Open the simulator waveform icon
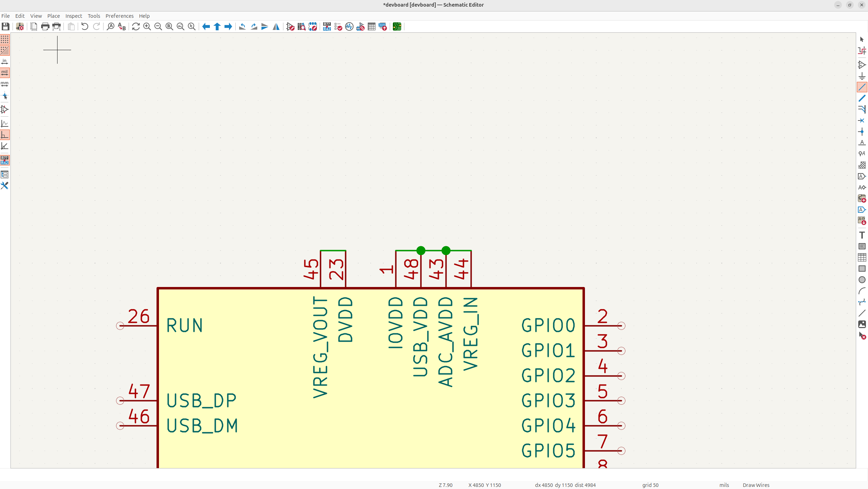Image resolution: width=868 pixels, height=489 pixels. point(349,26)
